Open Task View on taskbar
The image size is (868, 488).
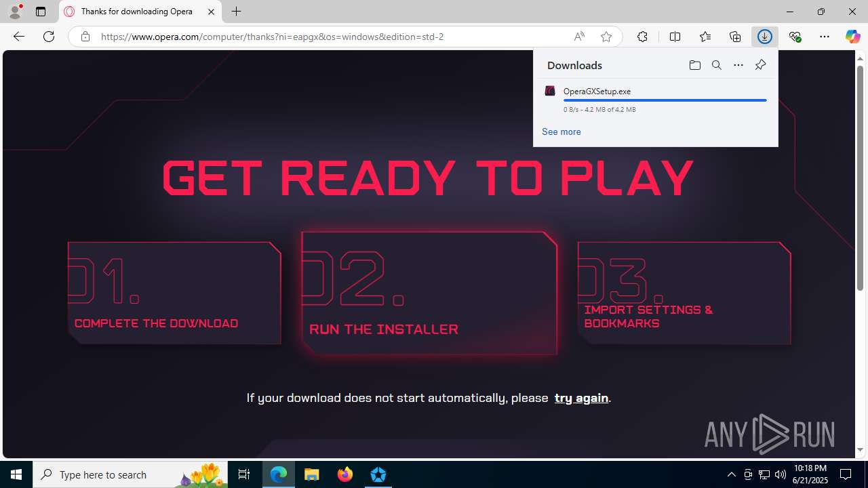(x=244, y=474)
